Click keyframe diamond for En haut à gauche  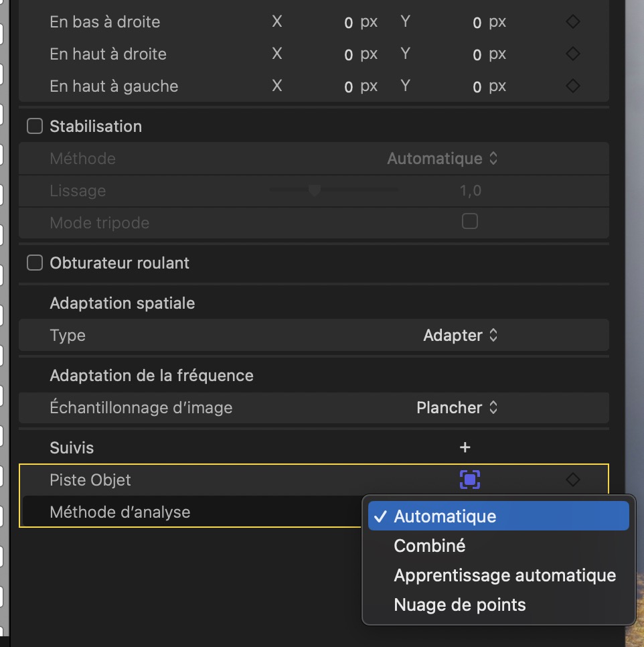tap(572, 86)
